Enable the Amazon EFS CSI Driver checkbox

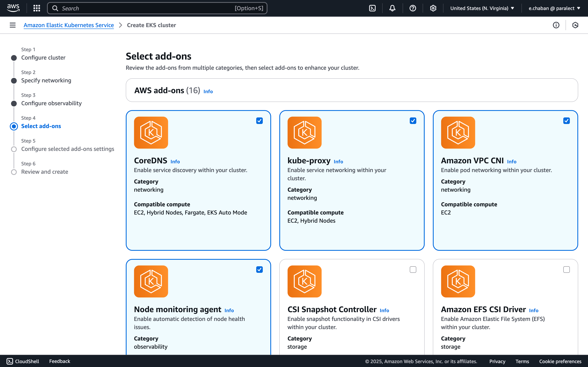pyautogui.click(x=566, y=269)
